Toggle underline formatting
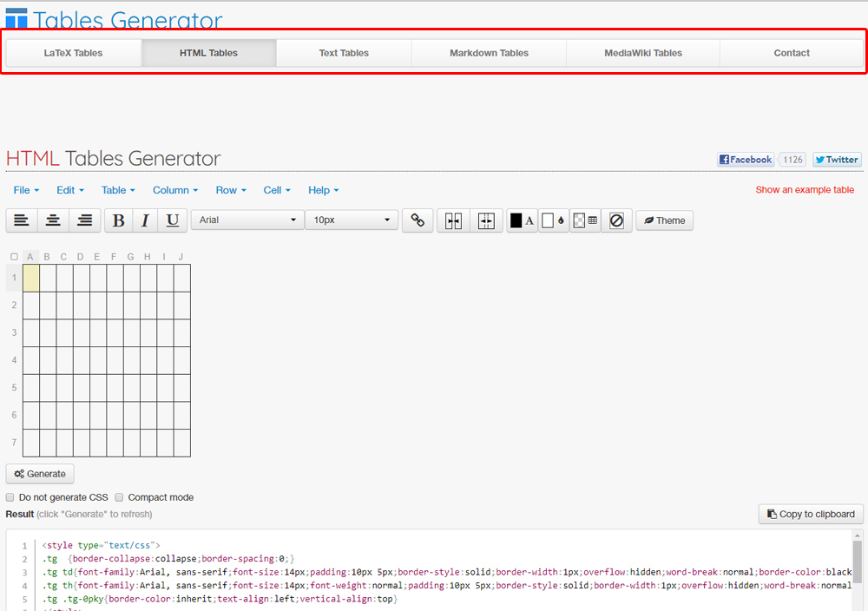 (x=173, y=220)
